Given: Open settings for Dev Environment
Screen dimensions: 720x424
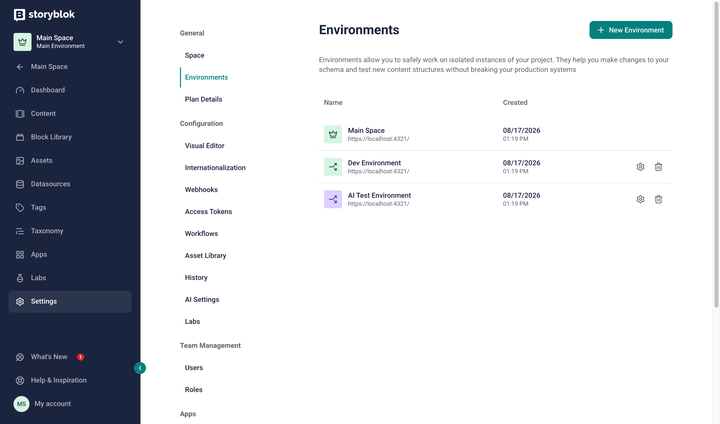Looking at the screenshot, I should click(640, 167).
